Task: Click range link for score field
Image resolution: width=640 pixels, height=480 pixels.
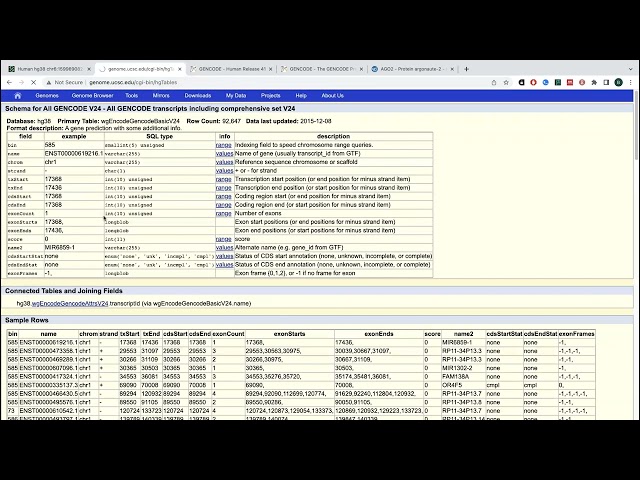Action: tap(224, 239)
